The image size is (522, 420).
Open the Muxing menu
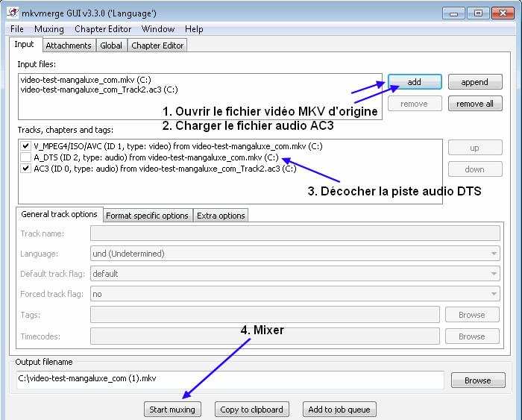point(48,29)
